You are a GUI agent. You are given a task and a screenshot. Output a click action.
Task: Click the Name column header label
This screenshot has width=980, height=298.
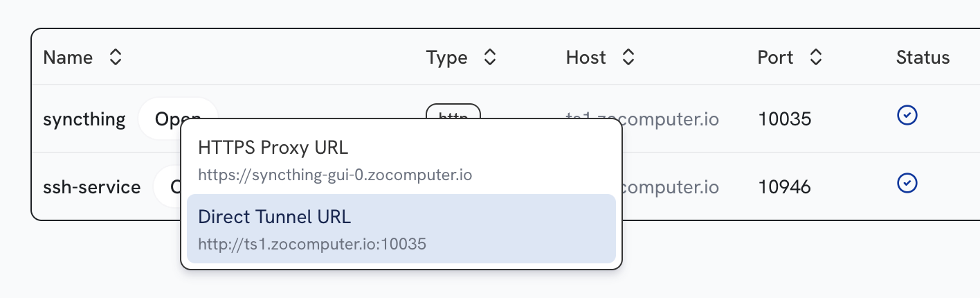[x=68, y=58]
